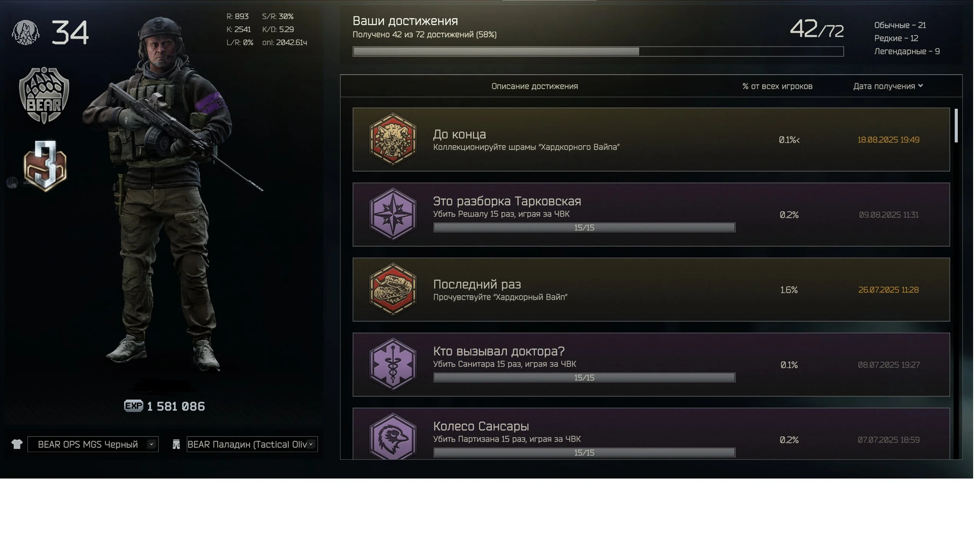Viewport: 980px width, 539px height.
Task: Click the wolf rank icon beside level 34
Action: 26,33
